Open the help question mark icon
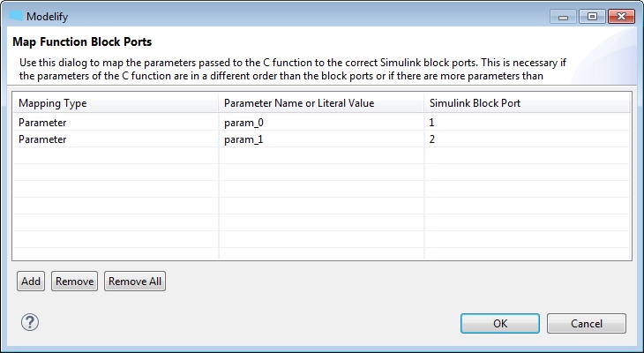644x353 pixels. pyautogui.click(x=30, y=323)
